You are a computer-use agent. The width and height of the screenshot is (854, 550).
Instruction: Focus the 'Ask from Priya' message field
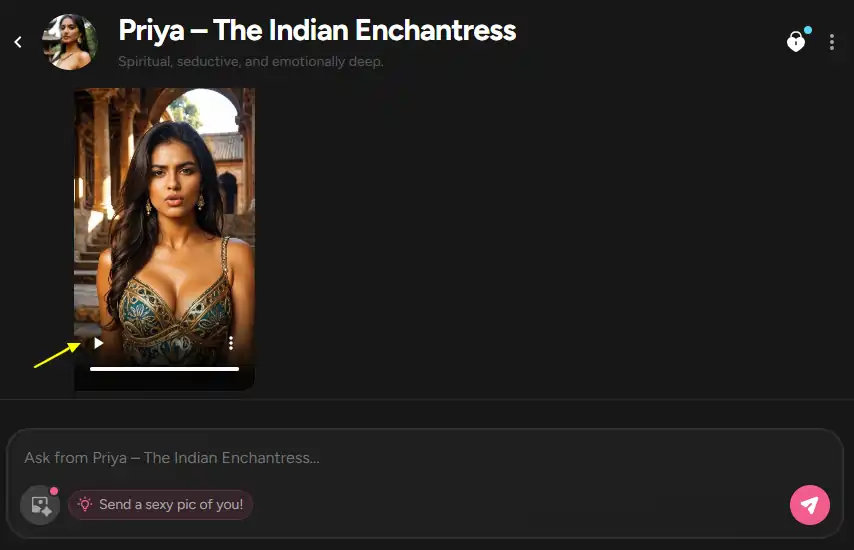click(x=425, y=457)
